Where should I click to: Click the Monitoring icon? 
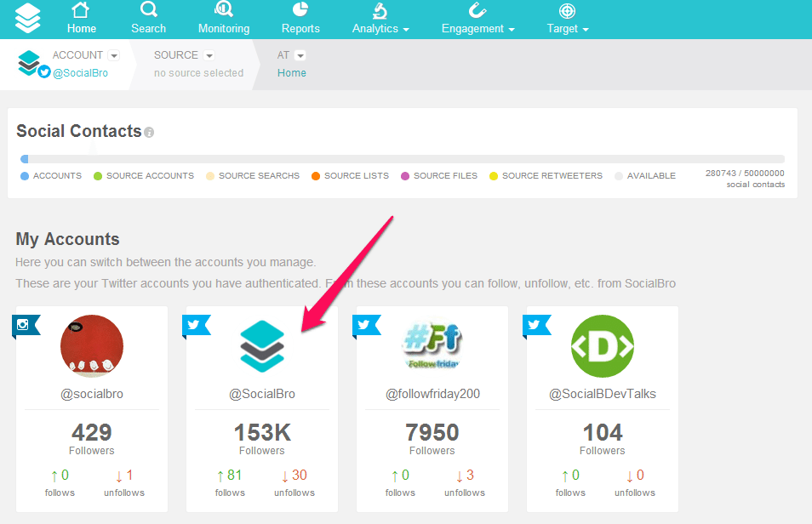(224, 9)
